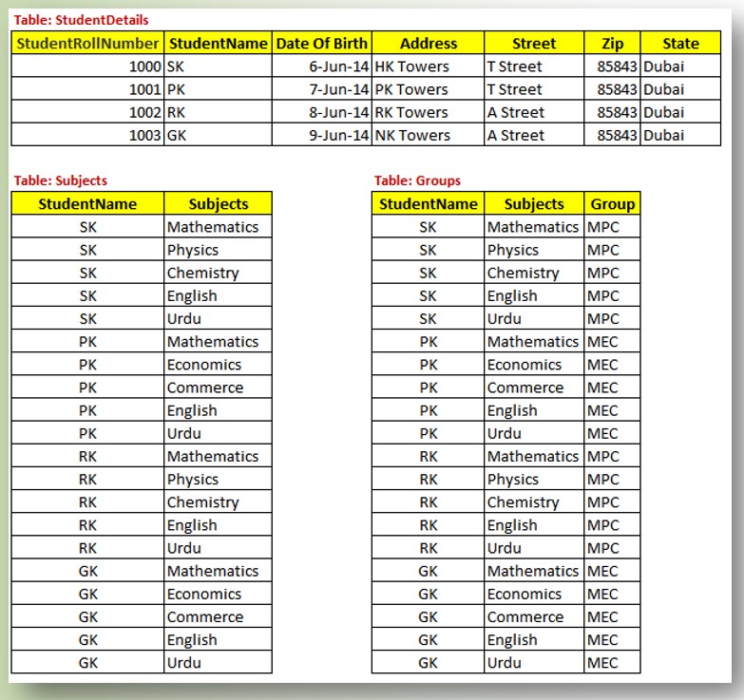Click the 6-Jun-14 date cell
The image size is (744, 700).
[322, 66]
